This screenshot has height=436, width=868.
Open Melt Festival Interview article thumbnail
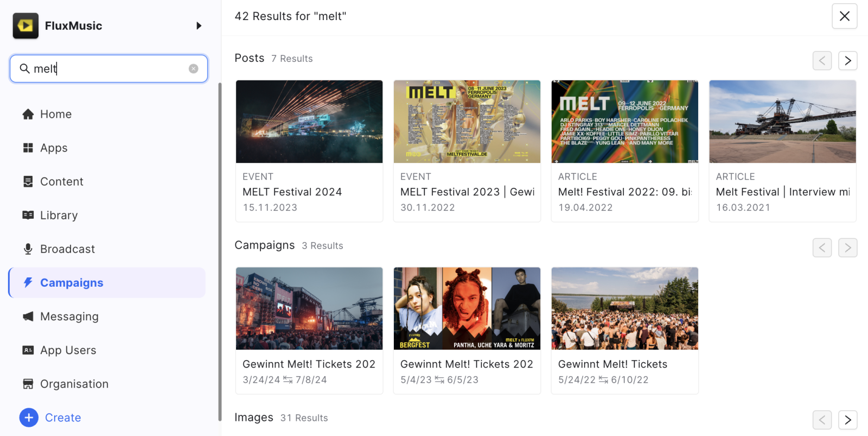pos(783,122)
